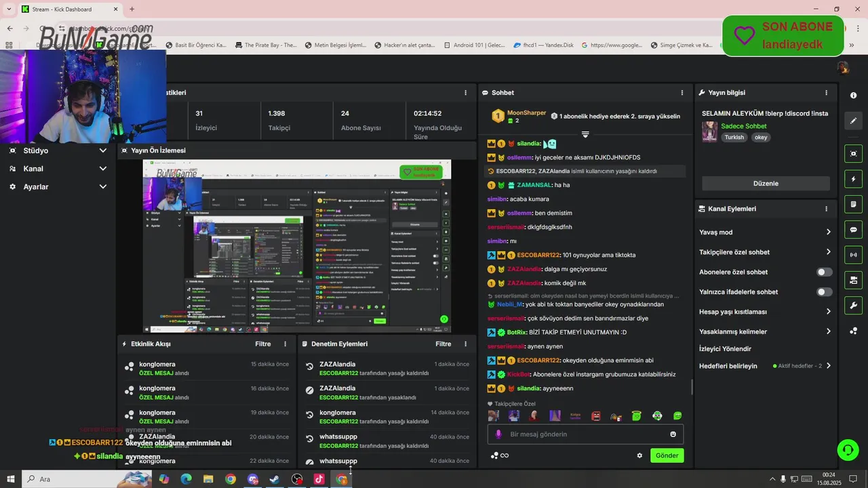The image size is (868, 488).
Task: Toggle the stream preview panel icon in sidebar
Action: [x=853, y=154]
